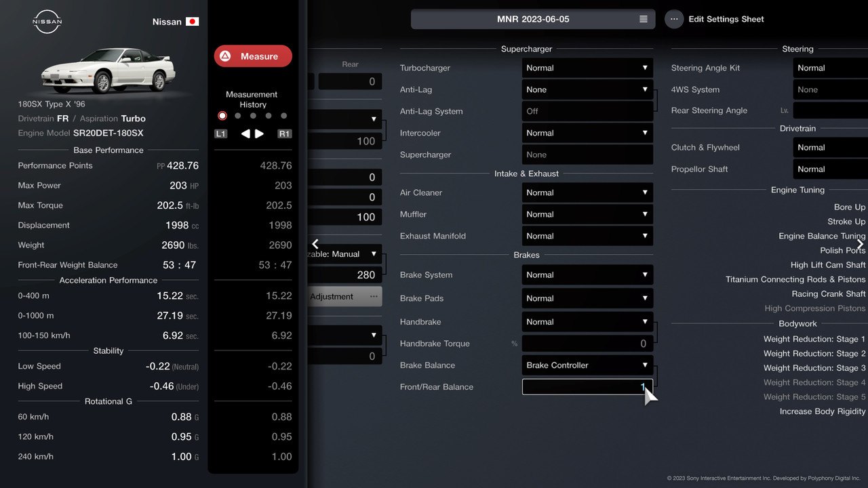Screen dimensions: 868x488
Task: Select the Bore Up engine tuning
Action: (x=850, y=207)
